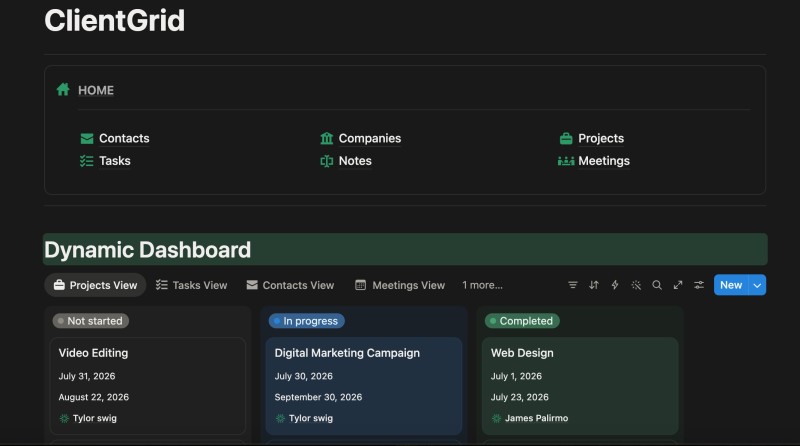Click the Not started status group
The width and height of the screenshot is (800, 446).
tap(91, 321)
